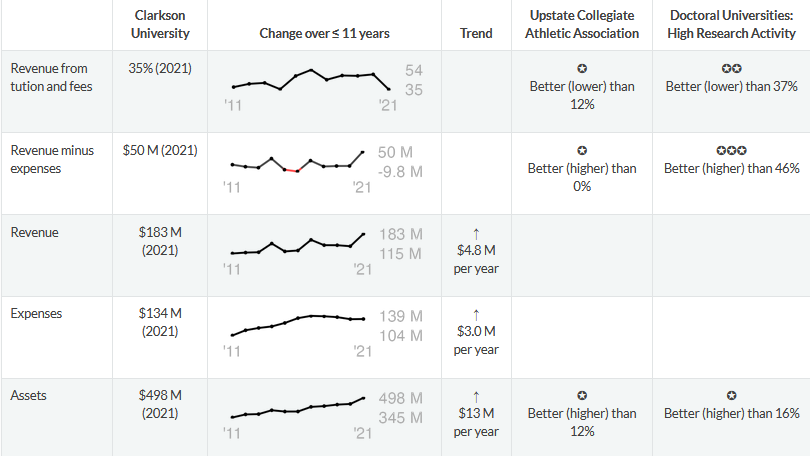
Task: Open the 'Doctoral Universities: High Research Activity' header
Action: point(731,25)
